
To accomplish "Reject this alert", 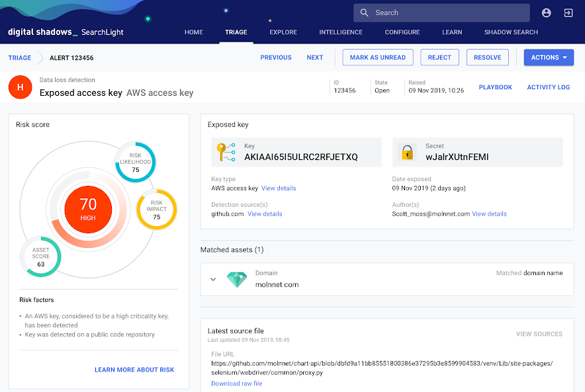I will tap(439, 58).
